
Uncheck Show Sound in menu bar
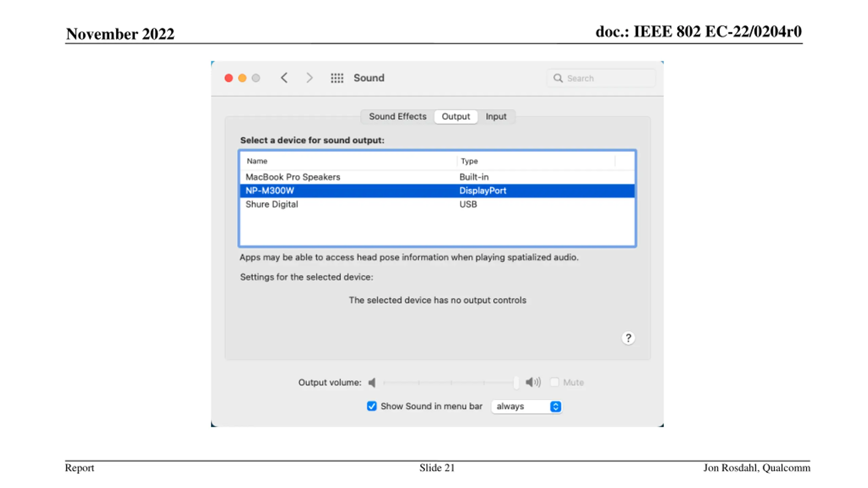[x=372, y=406]
